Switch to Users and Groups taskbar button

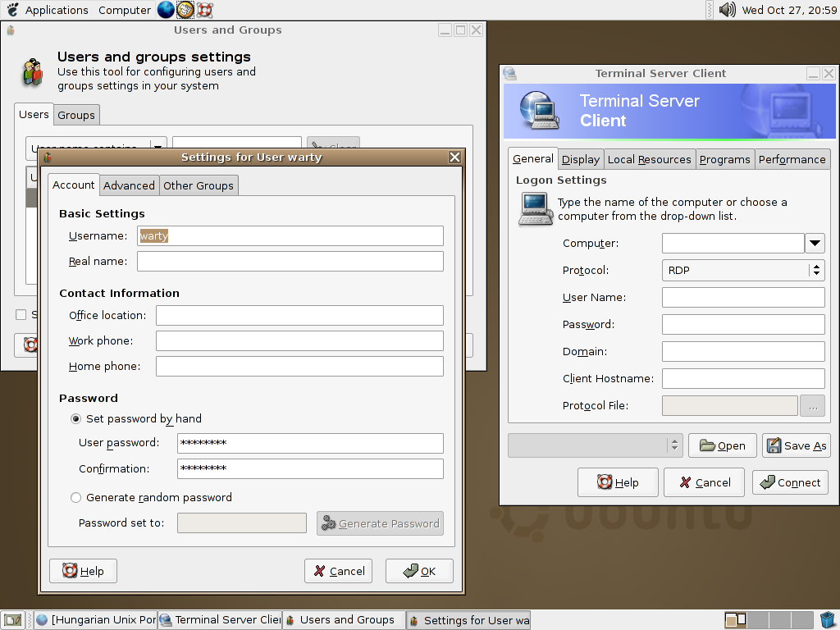[x=344, y=620]
